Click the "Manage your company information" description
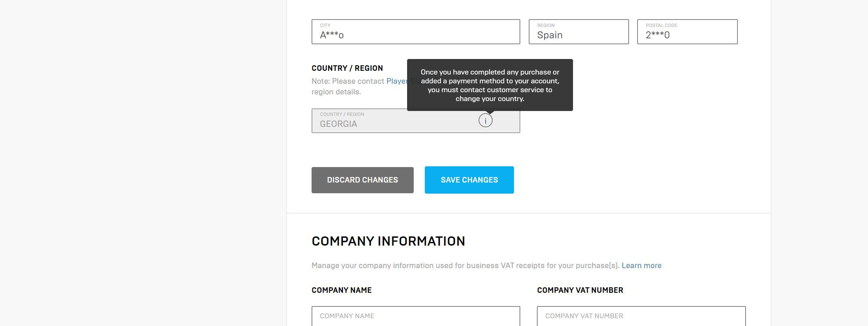 click(x=465, y=266)
